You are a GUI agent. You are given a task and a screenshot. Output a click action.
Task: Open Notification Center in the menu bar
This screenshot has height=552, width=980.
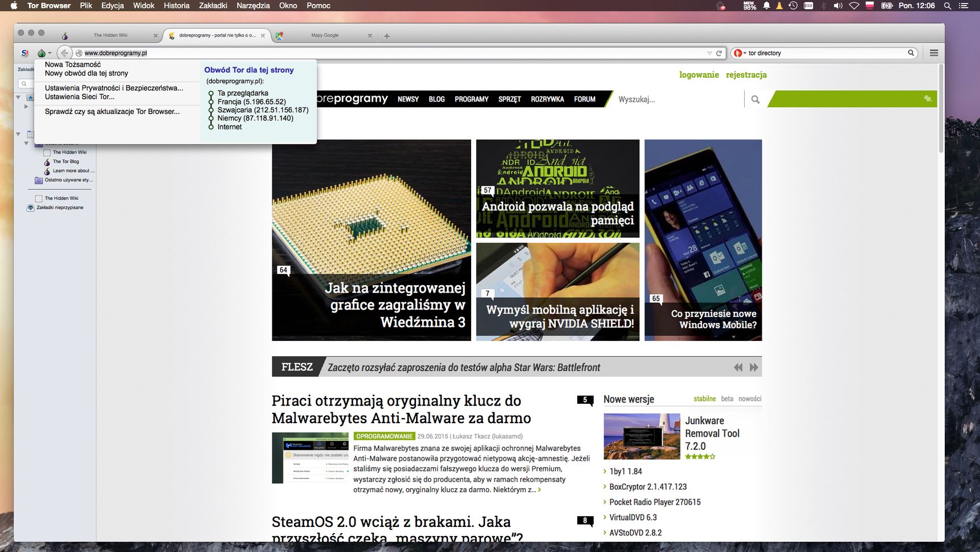963,6
